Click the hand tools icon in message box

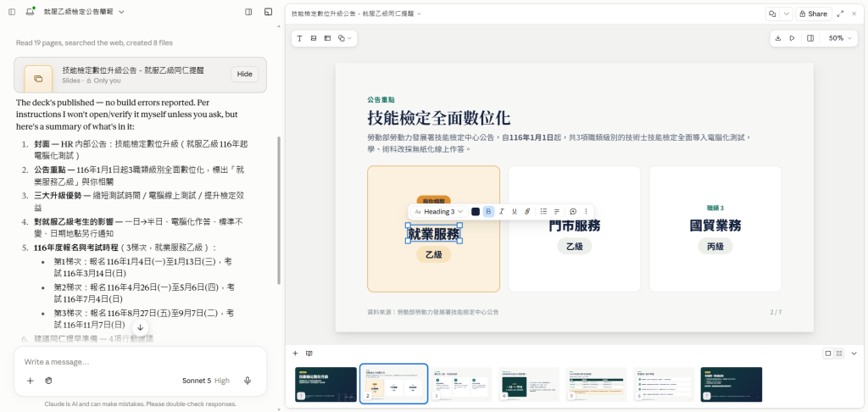click(x=48, y=381)
